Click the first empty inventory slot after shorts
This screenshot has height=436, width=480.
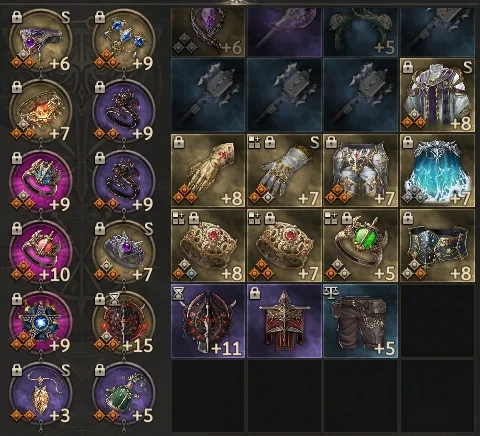[437, 321]
